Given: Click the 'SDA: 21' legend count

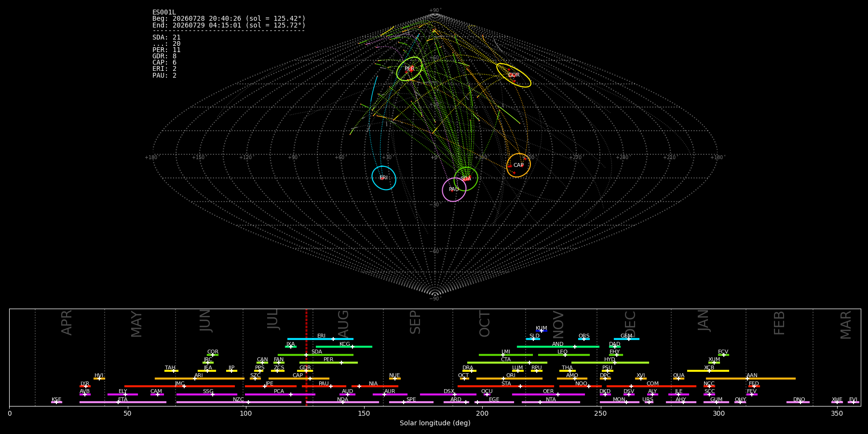Looking at the screenshot, I should (166, 37).
